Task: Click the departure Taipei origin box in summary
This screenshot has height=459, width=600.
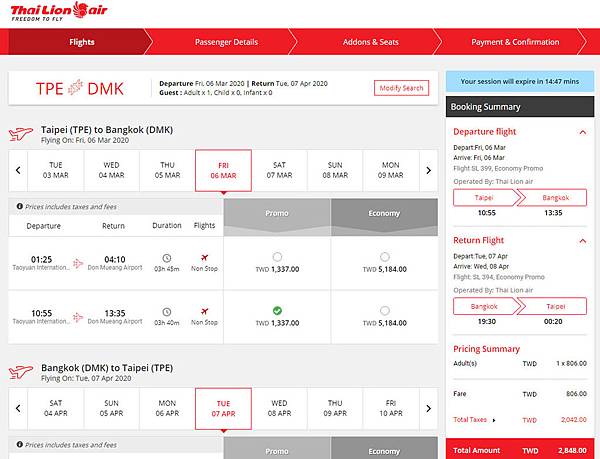Action: pos(484,198)
